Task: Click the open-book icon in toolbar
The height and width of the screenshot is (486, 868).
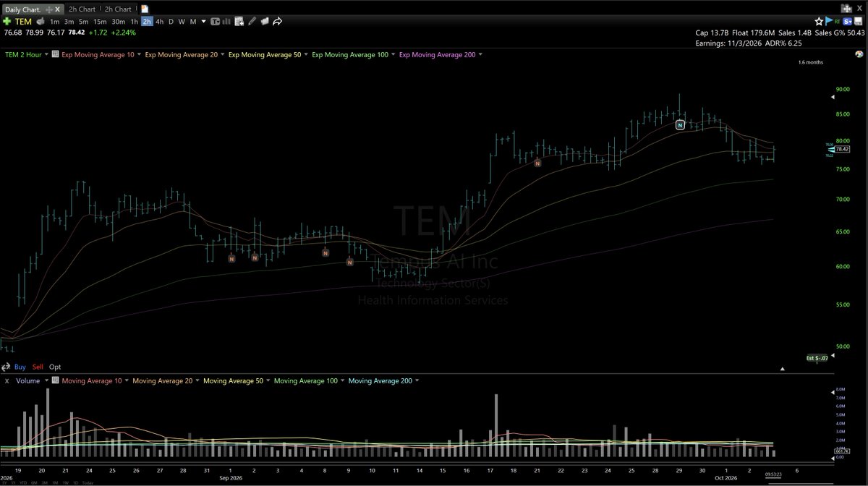Action: 264,22
